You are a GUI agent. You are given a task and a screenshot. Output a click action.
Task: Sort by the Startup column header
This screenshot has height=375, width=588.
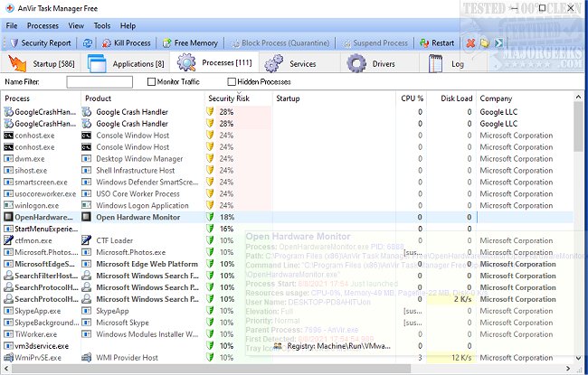[334, 98]
